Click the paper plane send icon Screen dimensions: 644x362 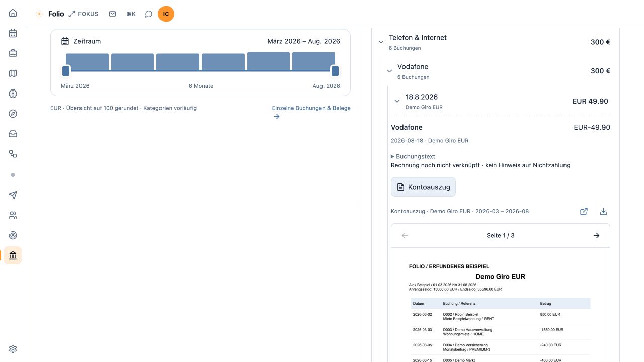click(13, 195)
